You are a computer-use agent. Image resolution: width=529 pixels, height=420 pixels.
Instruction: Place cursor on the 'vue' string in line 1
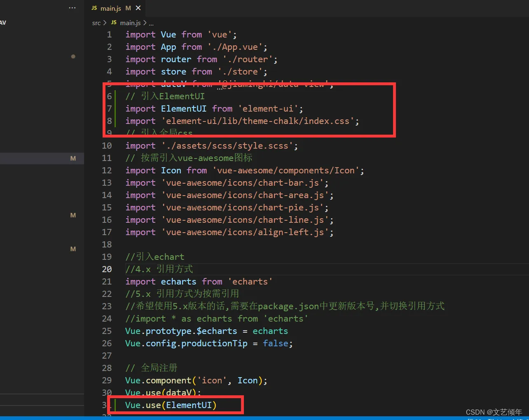click(220, 35)
